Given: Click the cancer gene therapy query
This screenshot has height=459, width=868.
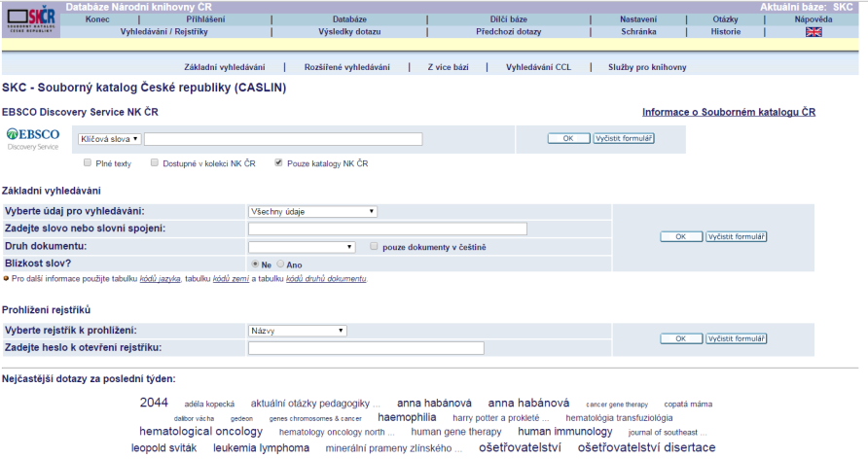Looking at the screenshot, I should point(617,405).
